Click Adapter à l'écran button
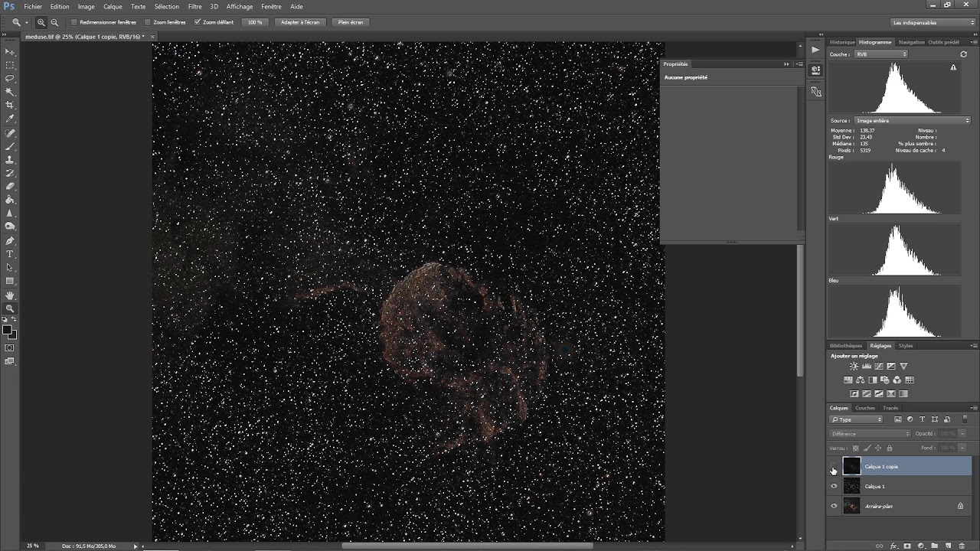Image resolution: width=980 pixels, height=551 pixels. 300,22
